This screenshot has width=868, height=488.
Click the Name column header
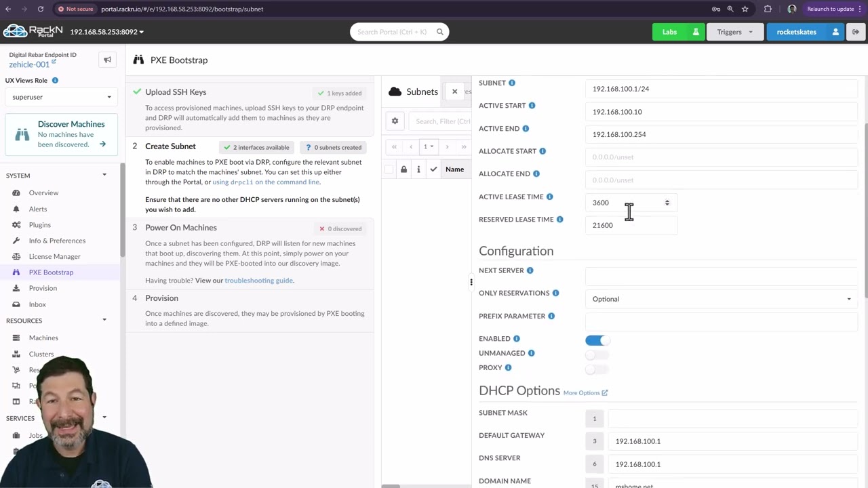454,169
